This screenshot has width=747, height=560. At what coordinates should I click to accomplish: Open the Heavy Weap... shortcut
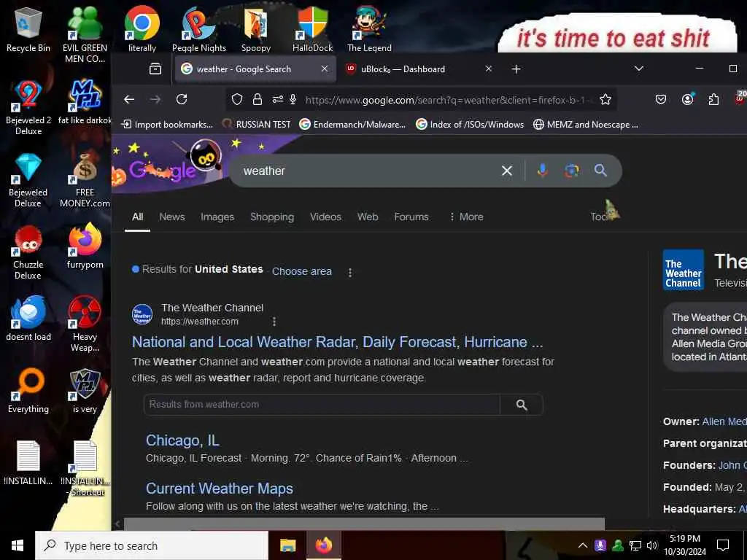click(x=85, y=324)
